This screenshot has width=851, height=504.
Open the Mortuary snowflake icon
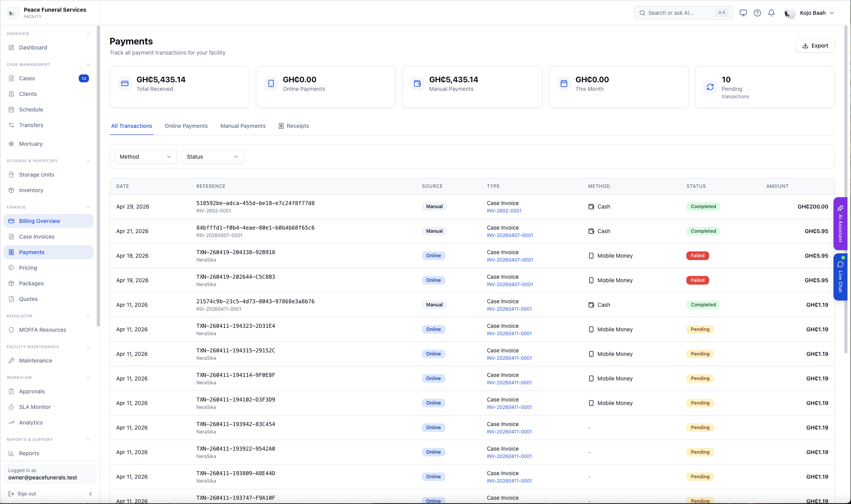11,144
